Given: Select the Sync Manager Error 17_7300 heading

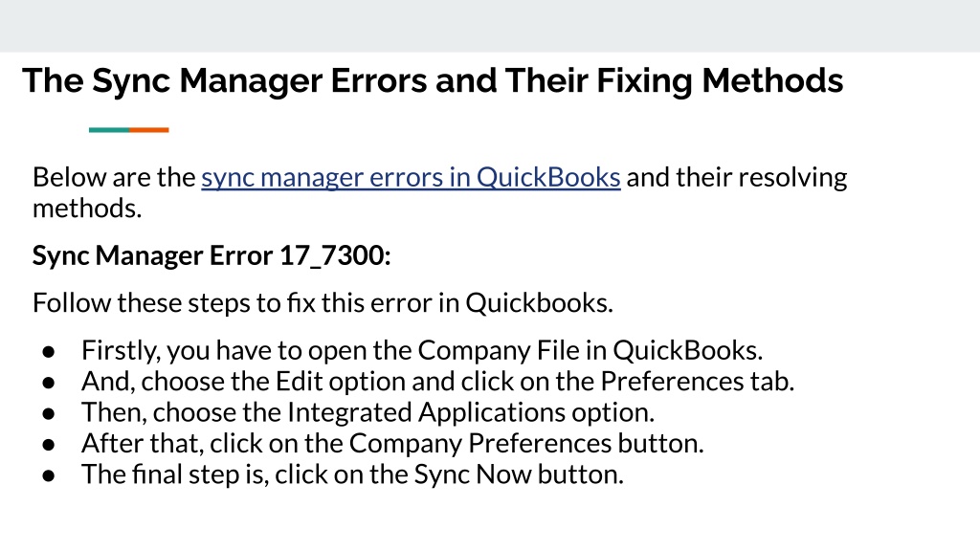Looking at the screenshot, I should click(x=212, y=255).
